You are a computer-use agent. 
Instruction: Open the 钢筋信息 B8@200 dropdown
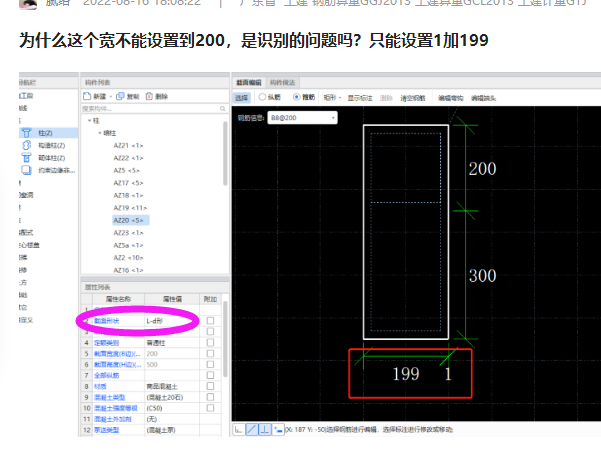[302, 118]
